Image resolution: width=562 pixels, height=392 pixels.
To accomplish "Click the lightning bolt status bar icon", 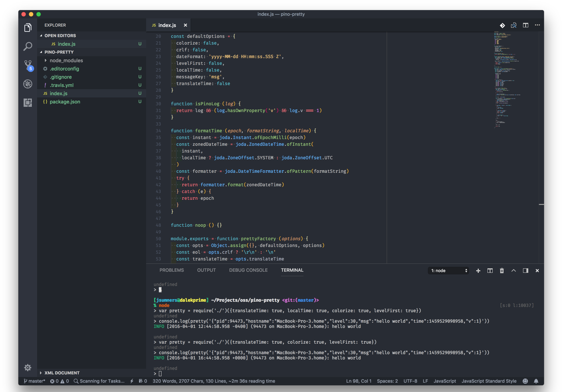I will click(132, 381).
